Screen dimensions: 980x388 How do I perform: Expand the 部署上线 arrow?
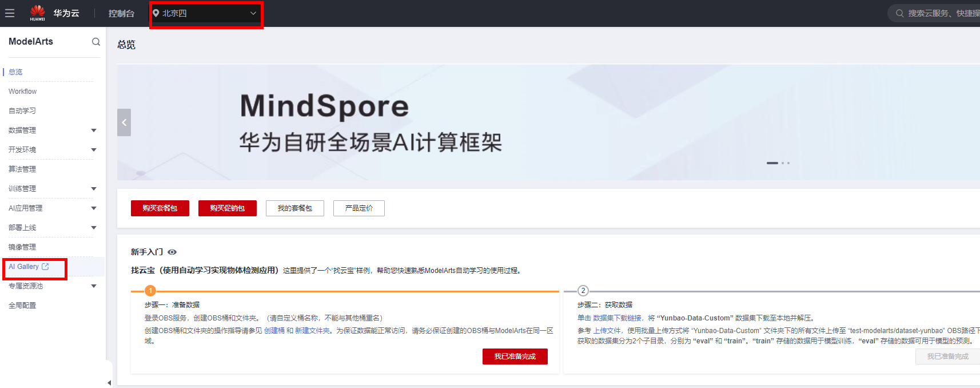[94, 228]
